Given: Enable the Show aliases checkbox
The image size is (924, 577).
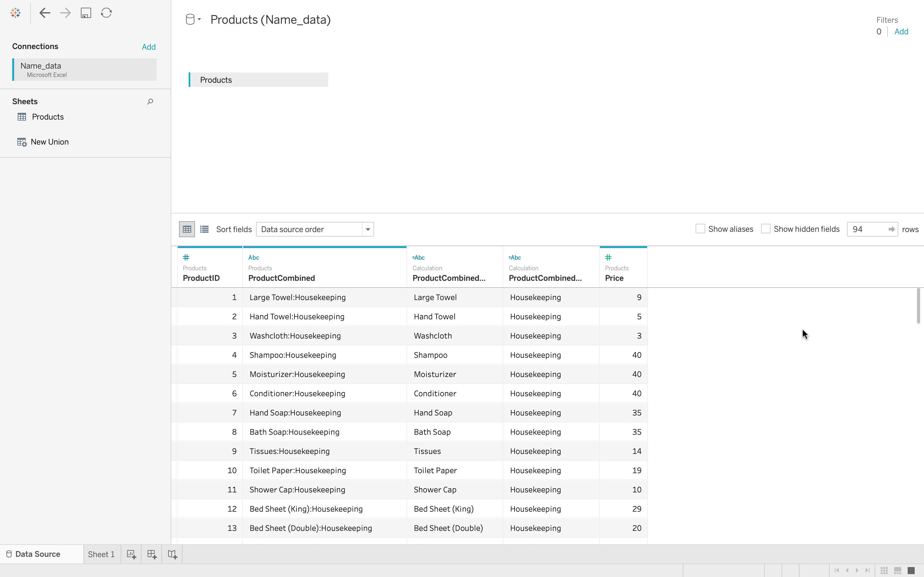Looking at the screenshot, I should pyautogui.click(x=700, y=229).
